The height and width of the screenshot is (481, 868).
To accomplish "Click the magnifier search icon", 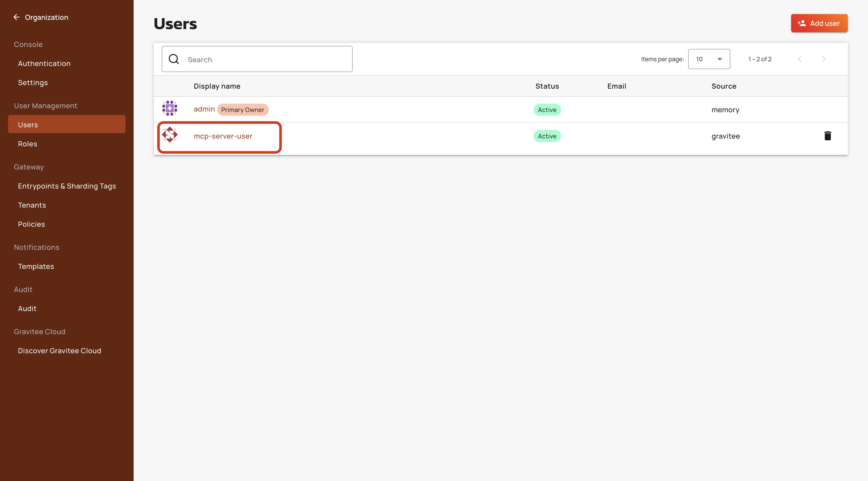I will (x=174, y=59).
